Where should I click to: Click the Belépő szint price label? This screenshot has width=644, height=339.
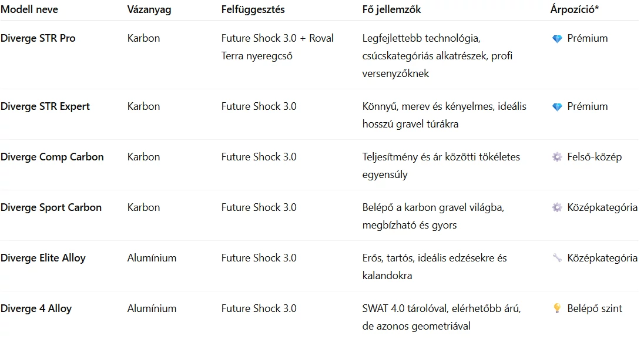coord(595,309)
